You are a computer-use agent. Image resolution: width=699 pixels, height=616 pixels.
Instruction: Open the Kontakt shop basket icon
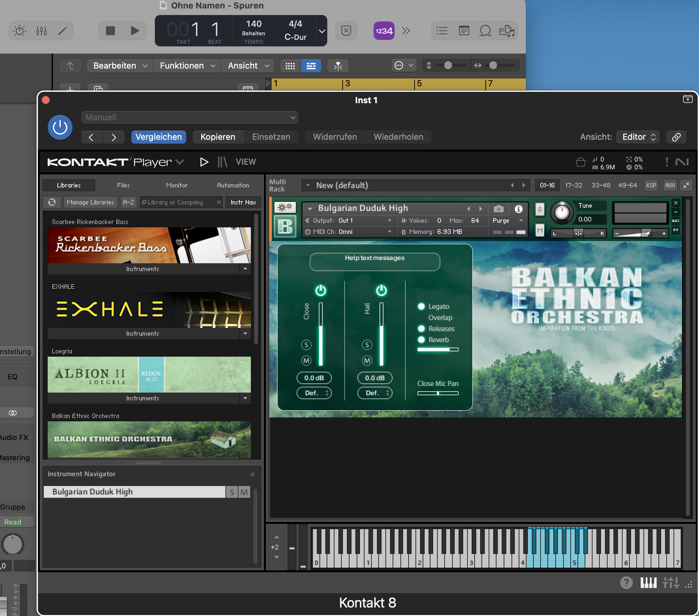(x=580, y=162)
